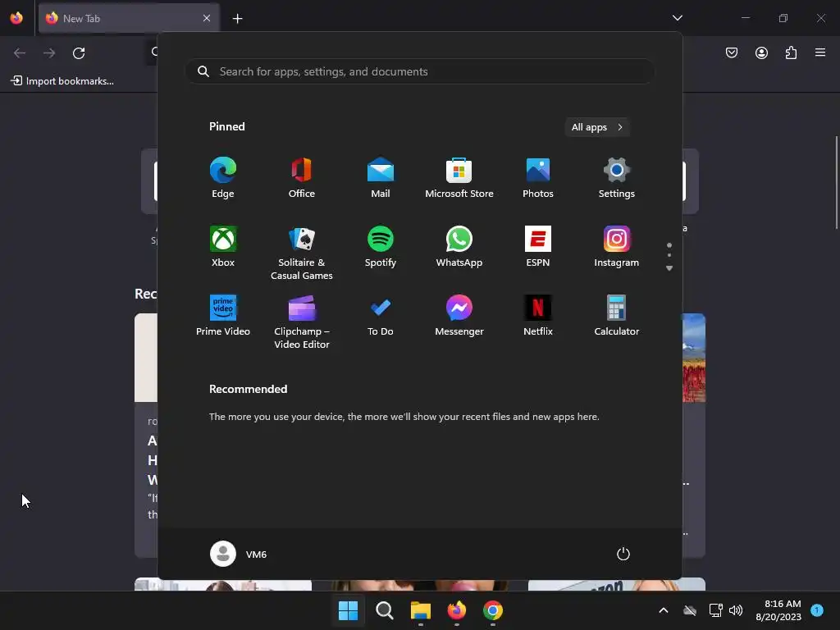Open WhatsApp pinned app
Viewport: 840px width, 630px height.
coord(459,247)
